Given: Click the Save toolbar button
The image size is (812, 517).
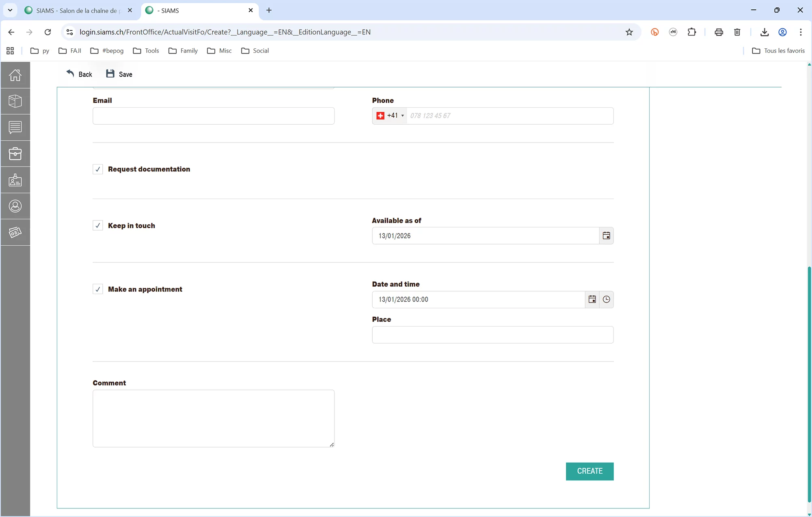Looking at the screenshot, I should (119, 74).
